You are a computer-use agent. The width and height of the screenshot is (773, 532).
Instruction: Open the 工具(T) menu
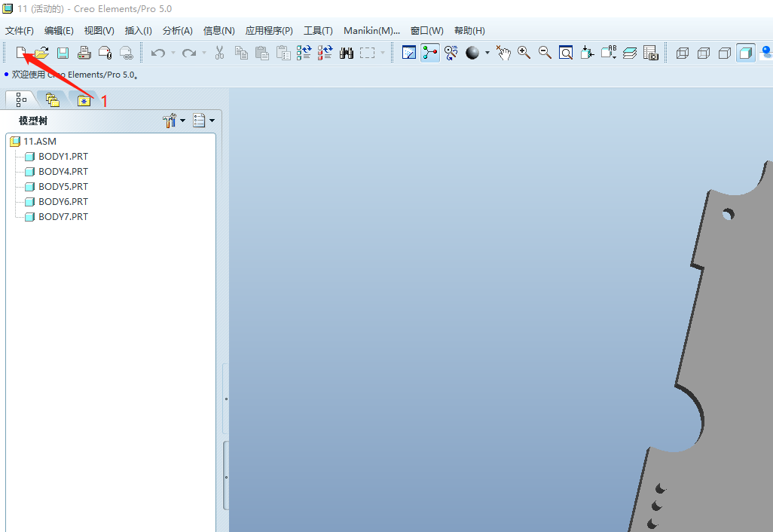click(318, 31)
